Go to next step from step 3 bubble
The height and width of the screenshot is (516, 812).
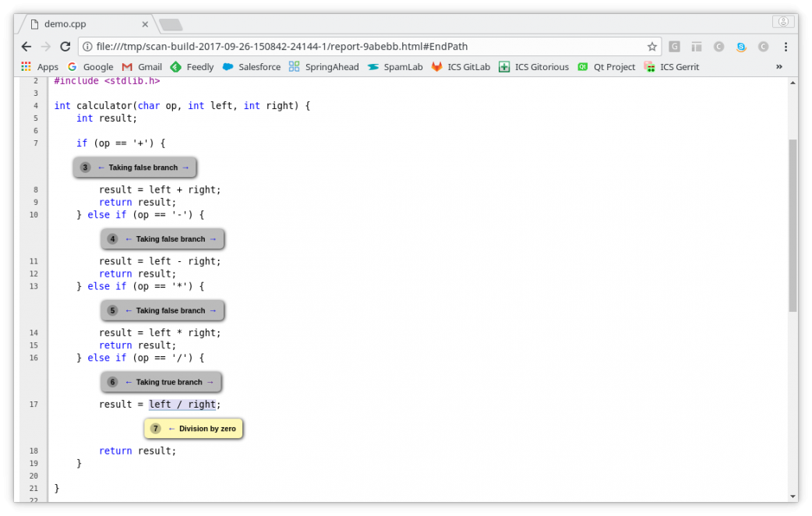click(185, 168)
